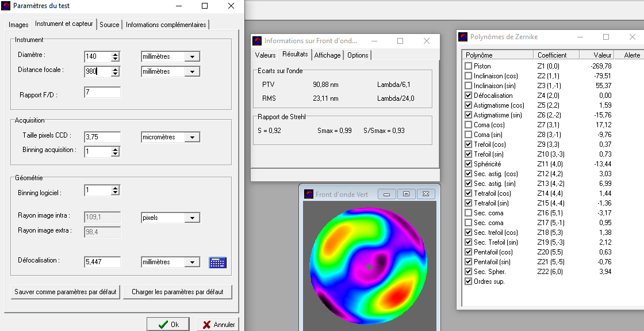This screenshot has height=331, width=644.
Task: Click the Annuler button
Action: click(x=218, y=325)
